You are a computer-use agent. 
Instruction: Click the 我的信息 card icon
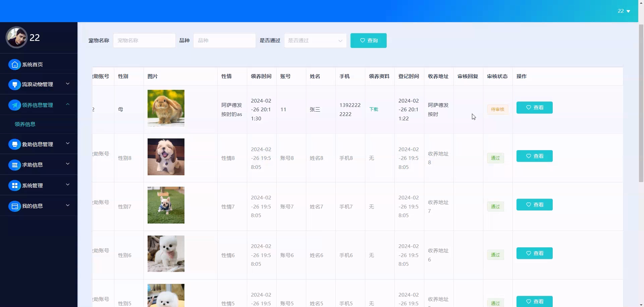[x=14, y=206]
